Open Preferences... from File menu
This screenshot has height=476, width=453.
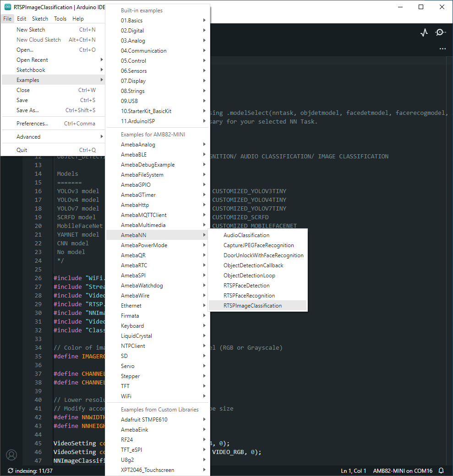pos(53,123)
